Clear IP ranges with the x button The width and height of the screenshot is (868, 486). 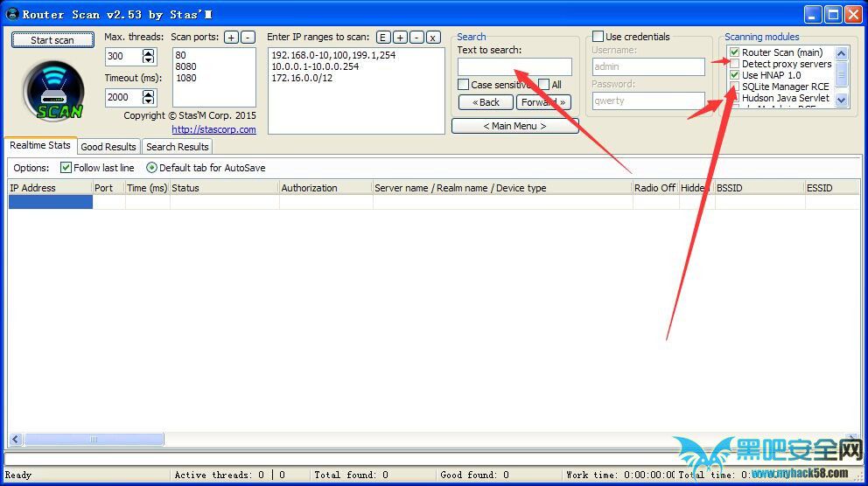tap(433, 37)
